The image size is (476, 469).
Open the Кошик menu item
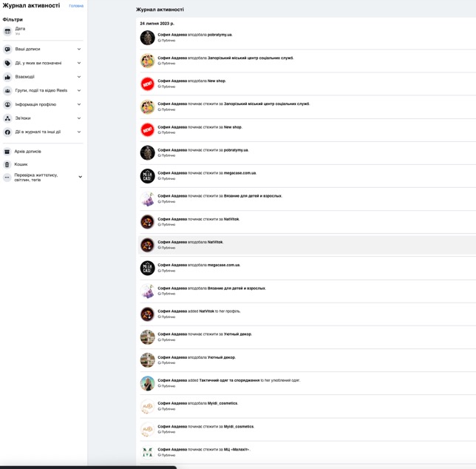21,165
